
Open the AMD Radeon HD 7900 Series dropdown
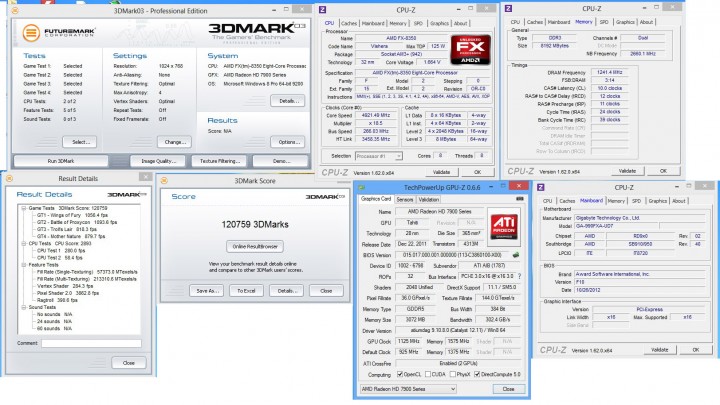click(408, 389)
